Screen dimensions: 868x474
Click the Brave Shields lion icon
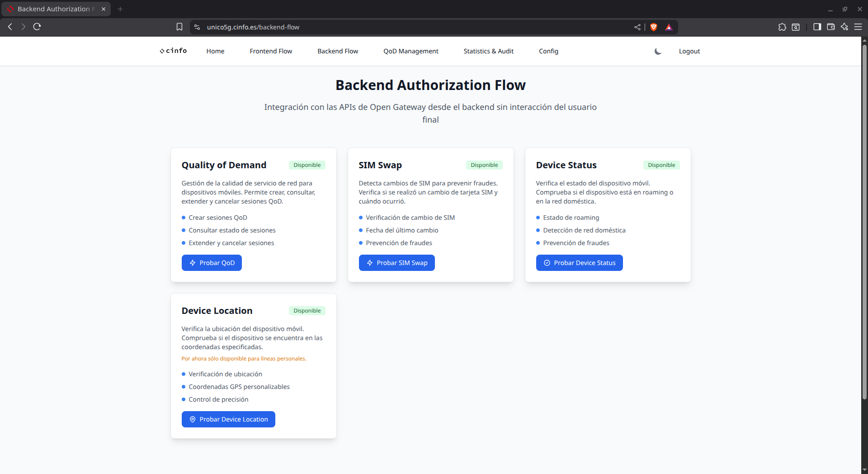point(653,27)
